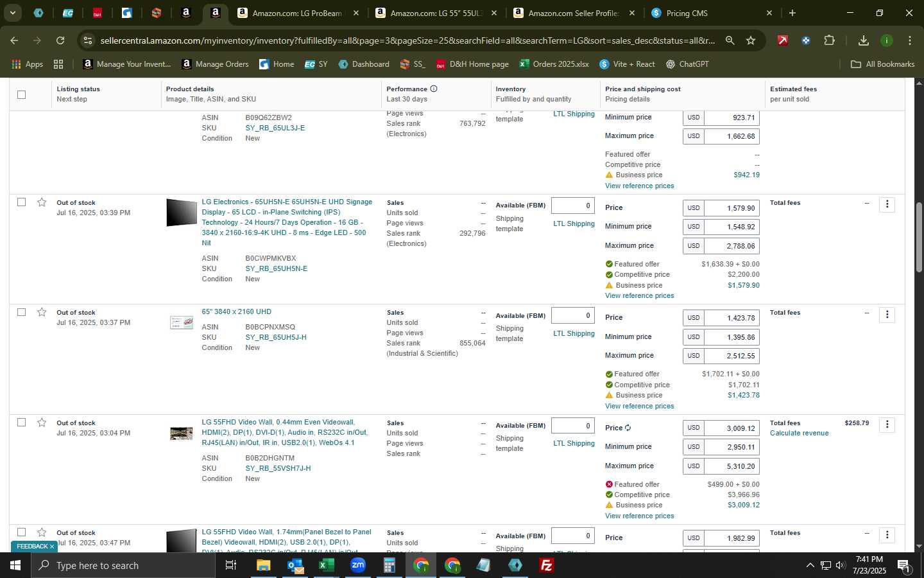The height and width of the screenshot is (578, 924).
Task: Open a new browser tab
Action: pyautogui.click(x=792, y=13)
